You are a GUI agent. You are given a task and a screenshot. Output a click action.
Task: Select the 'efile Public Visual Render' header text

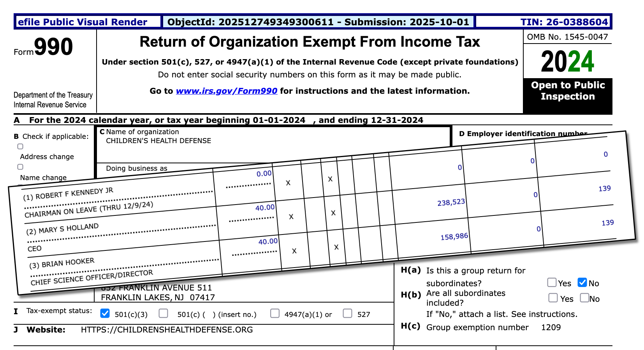(x=83, y=22)
